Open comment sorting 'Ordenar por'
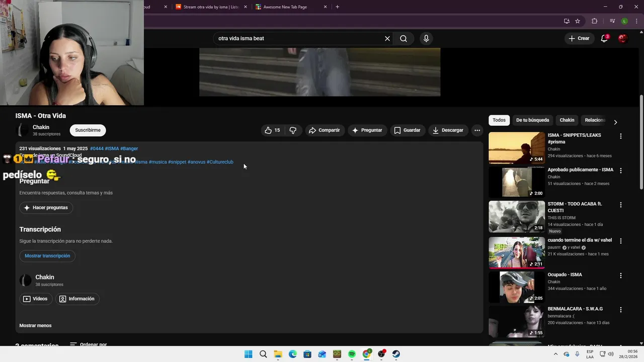This screenshot has width=644, height=362. click(x=88, y=344)
